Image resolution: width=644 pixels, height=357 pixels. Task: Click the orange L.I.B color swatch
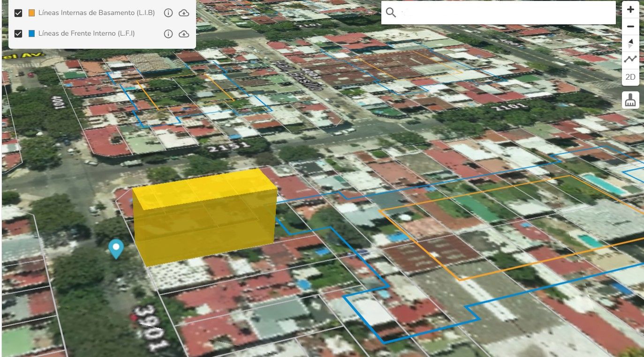[x=32, y=13]
